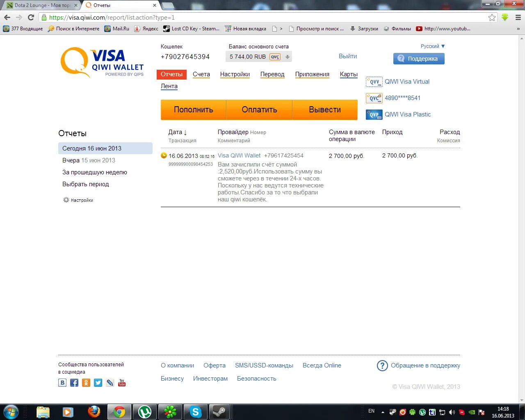This screenshot has width=525, height=420.
Task: Click the green download arrow extension icon
Action: coord(505,17)
